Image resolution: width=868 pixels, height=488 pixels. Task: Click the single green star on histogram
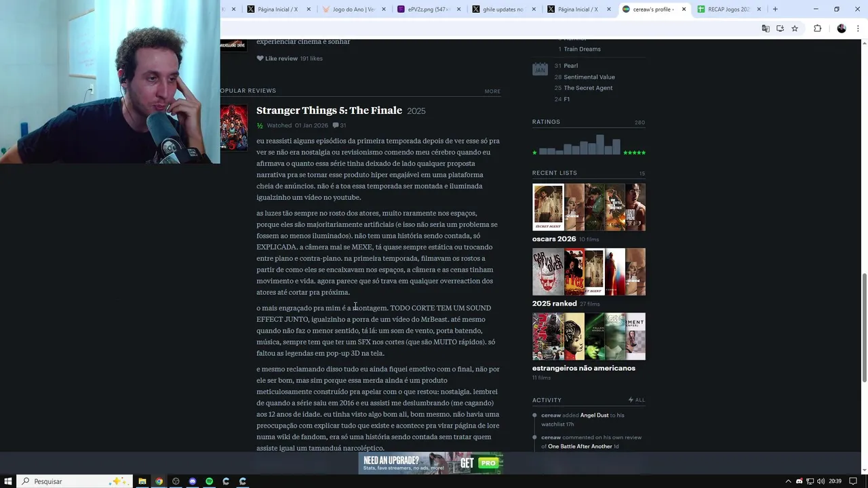pyautogui.click(x=534, y=152)
